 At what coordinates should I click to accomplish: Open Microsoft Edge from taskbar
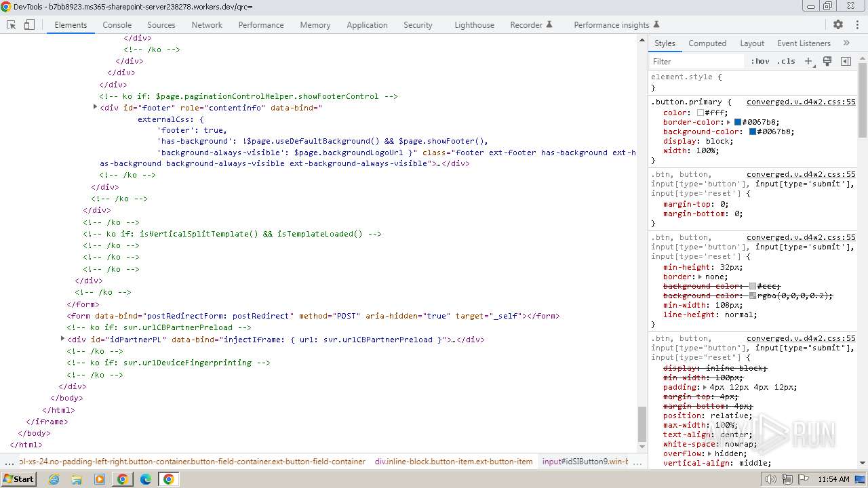145,479
